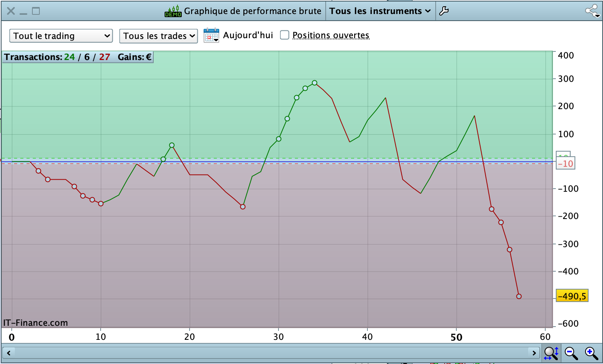Screen dimensions: 603x364
Task: Click the zoom in magnifier
Action: pyautogui.click(x=591, y=353)
